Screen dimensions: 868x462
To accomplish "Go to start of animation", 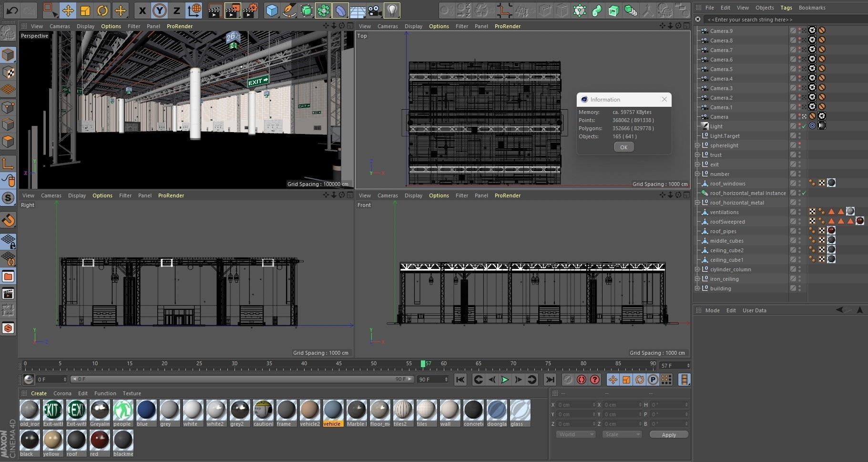I will point(460,380).
